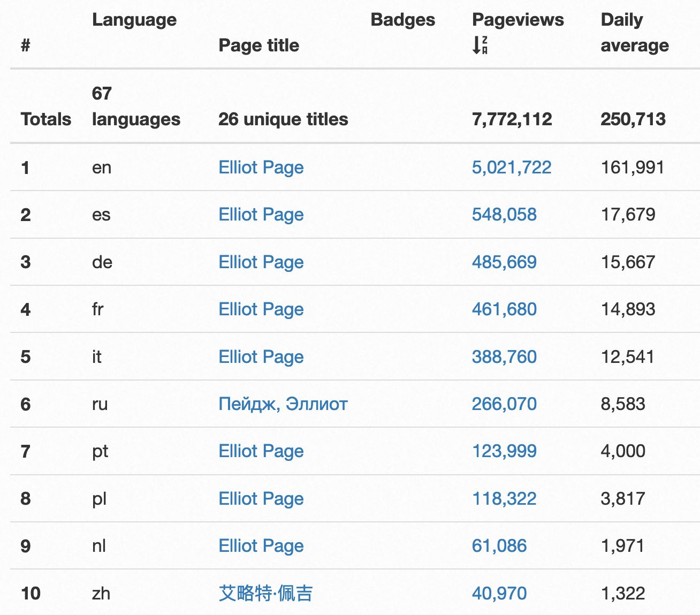Screen dimensions: 700x615
Task: Open the Dutch (nl) Elliot Page link
Action: pyautogui.click(x=261, y=546)
